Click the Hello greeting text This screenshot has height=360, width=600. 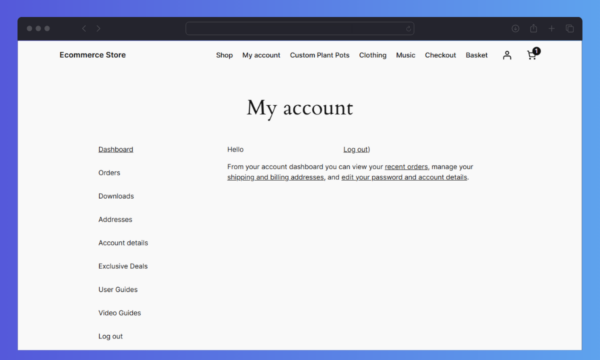[235, 149]
